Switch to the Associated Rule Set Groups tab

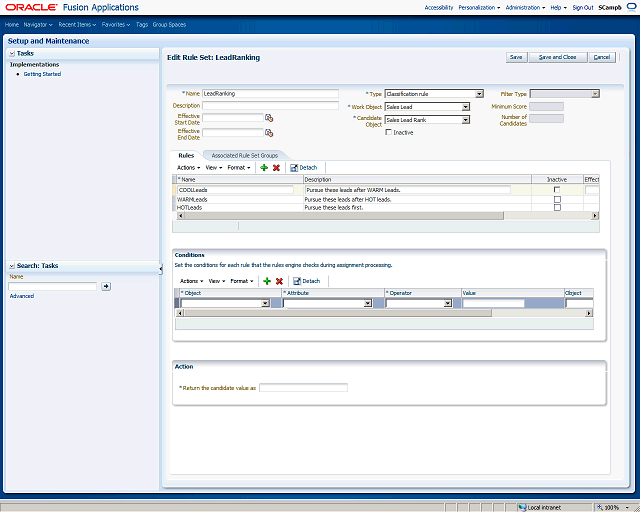click(x=244, y=156)
